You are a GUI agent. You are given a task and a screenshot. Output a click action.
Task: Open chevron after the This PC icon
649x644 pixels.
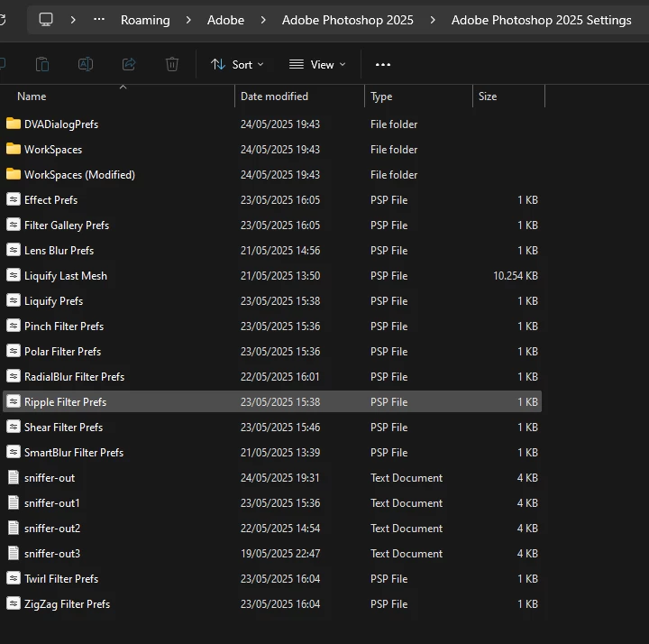(x=73, y=20)
